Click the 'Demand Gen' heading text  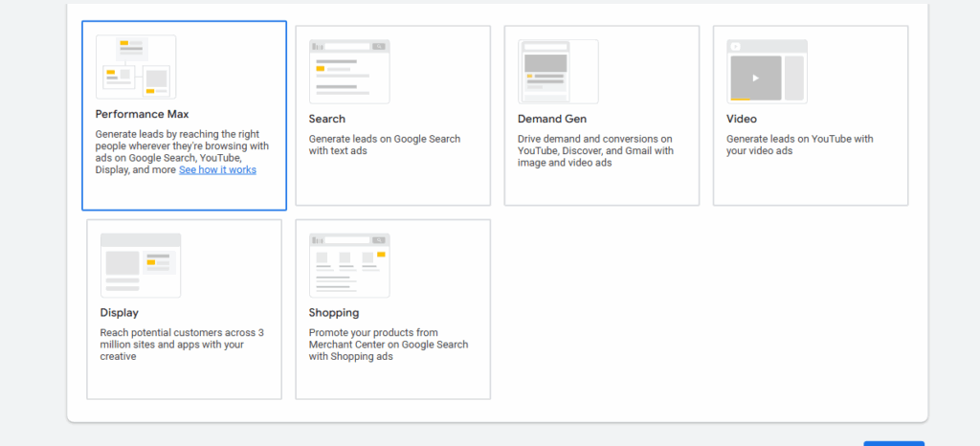(552, 119)
